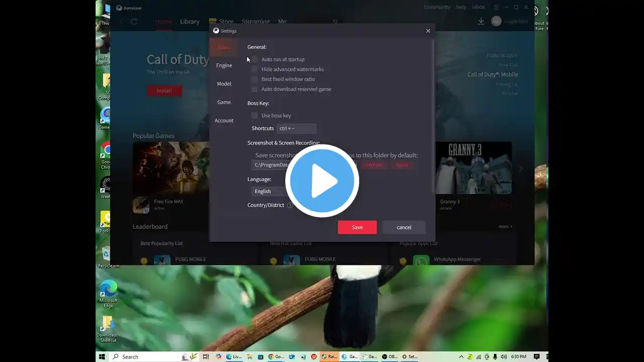
Task: Click the open button for screenshot folder
Action: tap(402, 165)
